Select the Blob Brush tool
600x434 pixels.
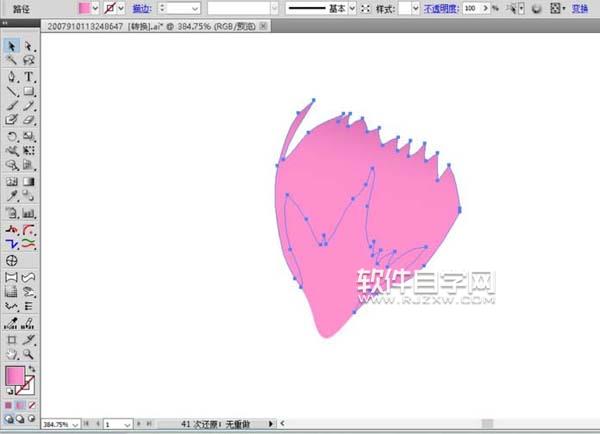(x=11, y=119)
